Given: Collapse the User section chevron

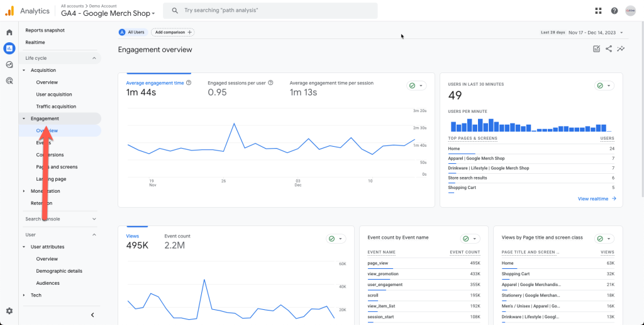Looking at the screenshot, I should tap(94, 235).
